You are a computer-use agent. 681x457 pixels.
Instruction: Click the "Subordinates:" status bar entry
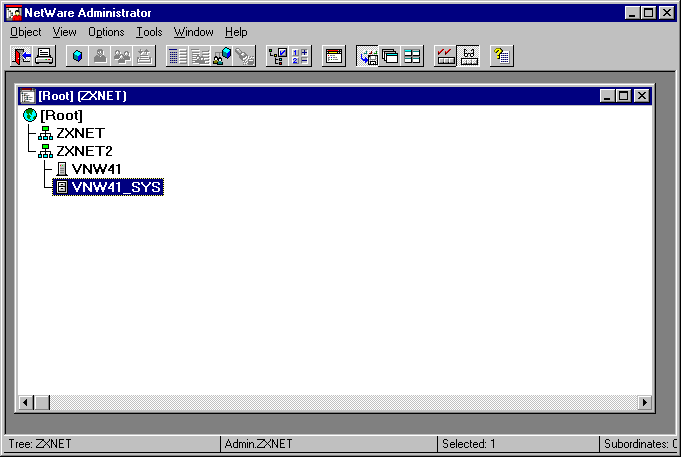(640, 444)
